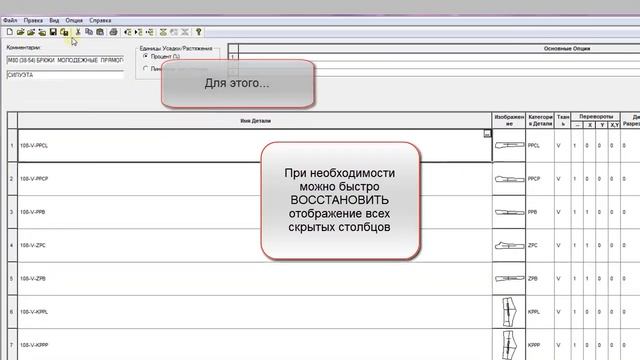Click the category cell ZPC
The image size is (640, 360).
540,245
